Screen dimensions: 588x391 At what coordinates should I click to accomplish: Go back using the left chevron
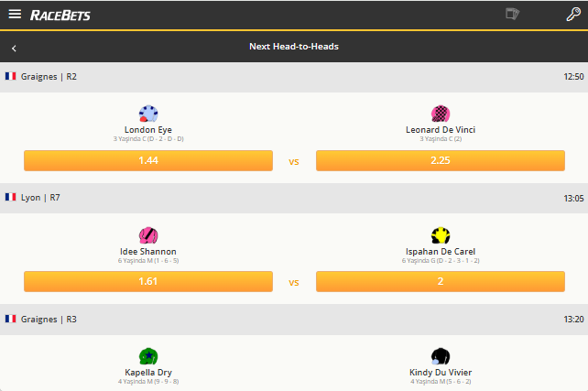coord(15,47)
